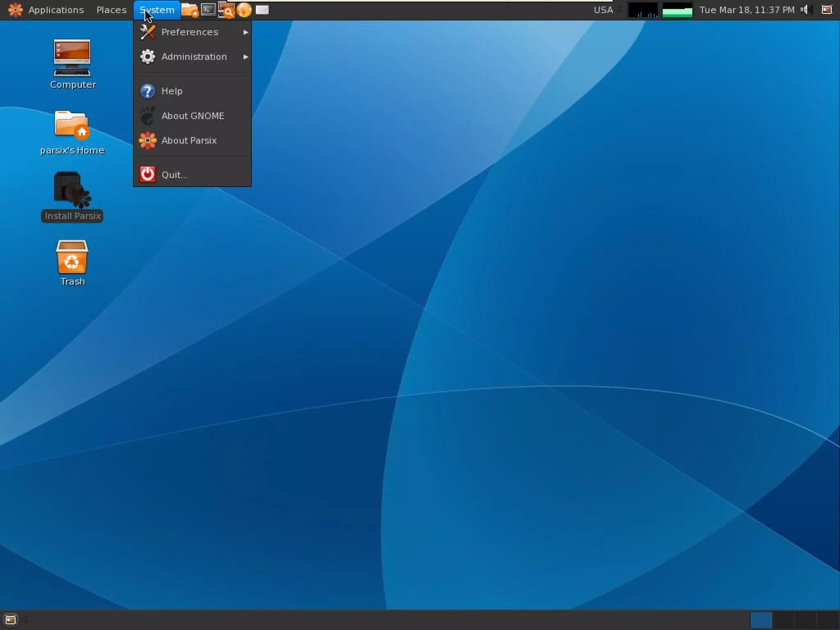Open the file search launcher icon
The height and width of the screenshot is (630, 840).
(x=226, y=10)
